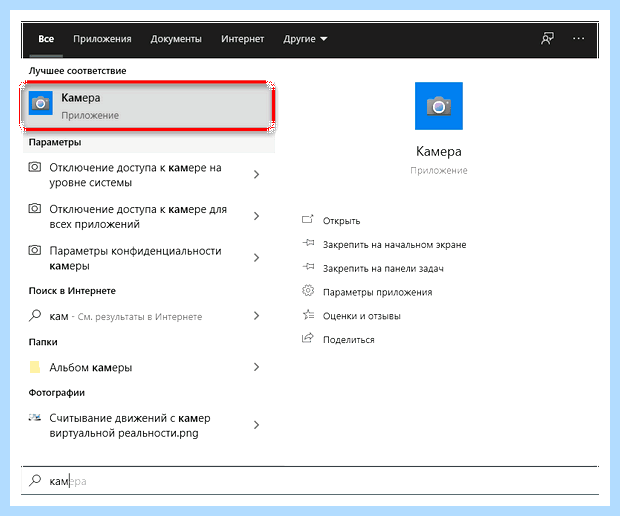Image resolution: width=620 pixels, height=516 pixels.
Task: Click Поделиться action
Action: click(348, 340)
